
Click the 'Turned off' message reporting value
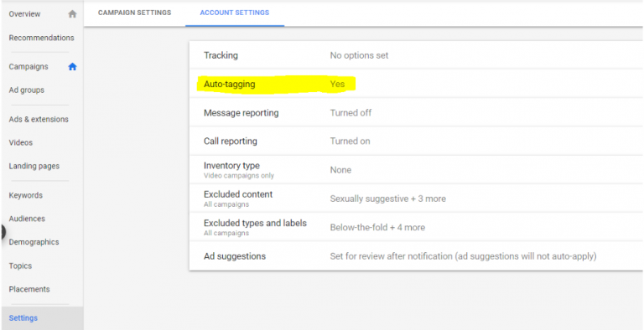coord(351,113)
